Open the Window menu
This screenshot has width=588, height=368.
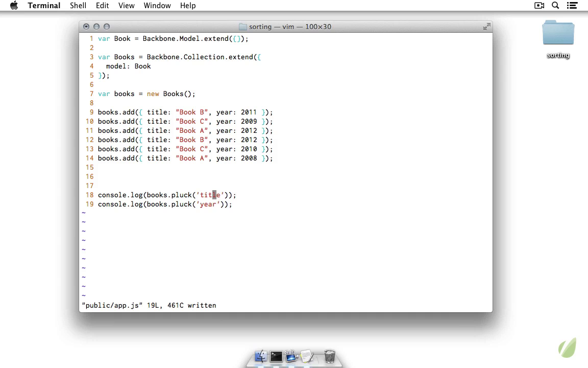pos(157,6)
